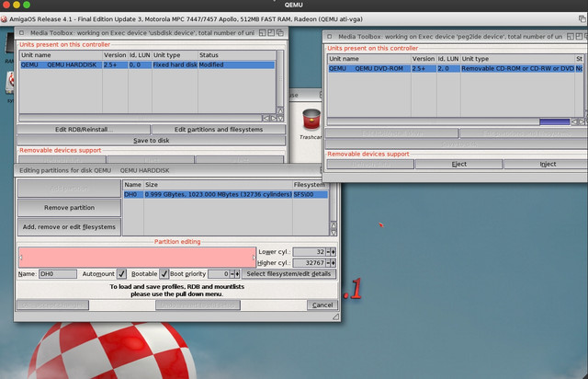Click depth gadget of usbdisk.device window

(280, 33)
